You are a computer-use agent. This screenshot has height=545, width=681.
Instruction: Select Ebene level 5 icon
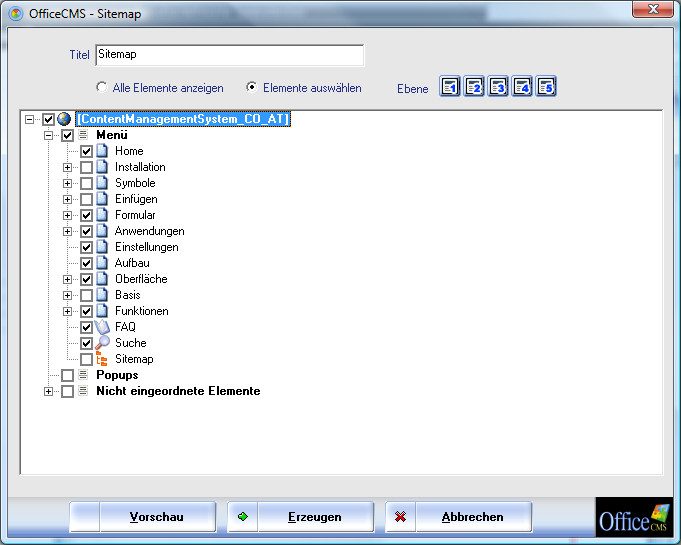click(x=546, y=87)
